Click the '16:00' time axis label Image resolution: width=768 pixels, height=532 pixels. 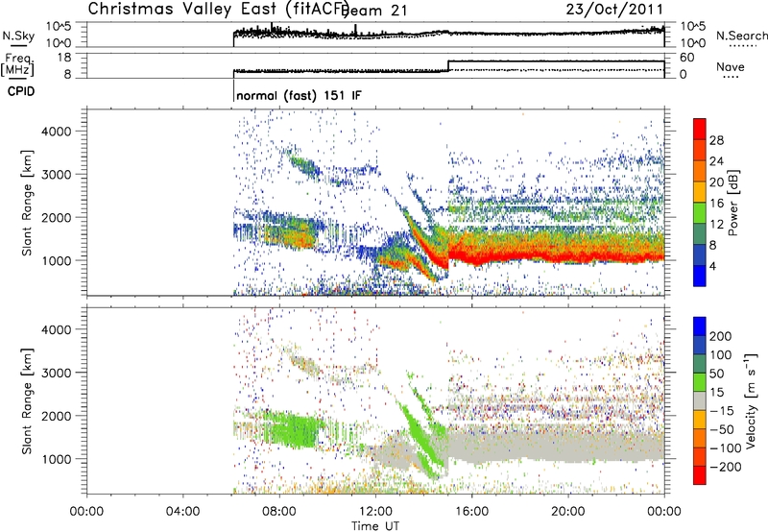click(471, 512)
